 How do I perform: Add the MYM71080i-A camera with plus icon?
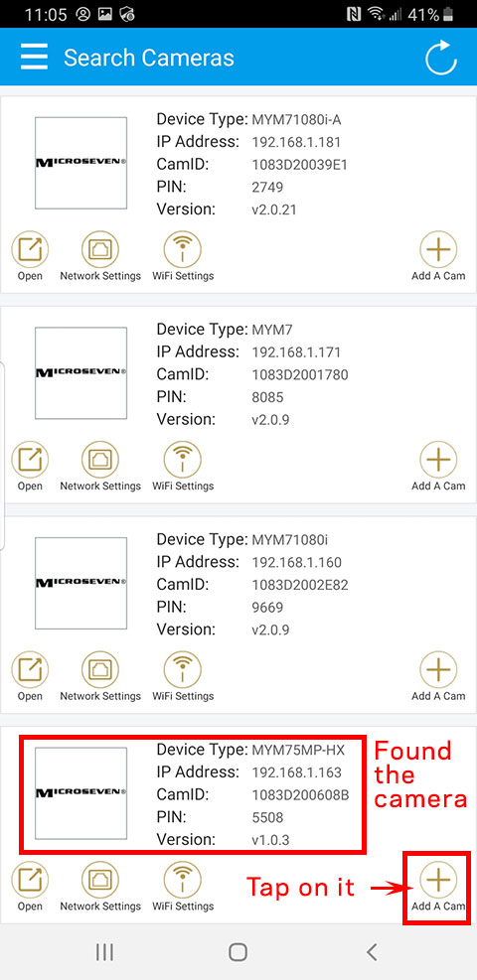tap(437, 256)
